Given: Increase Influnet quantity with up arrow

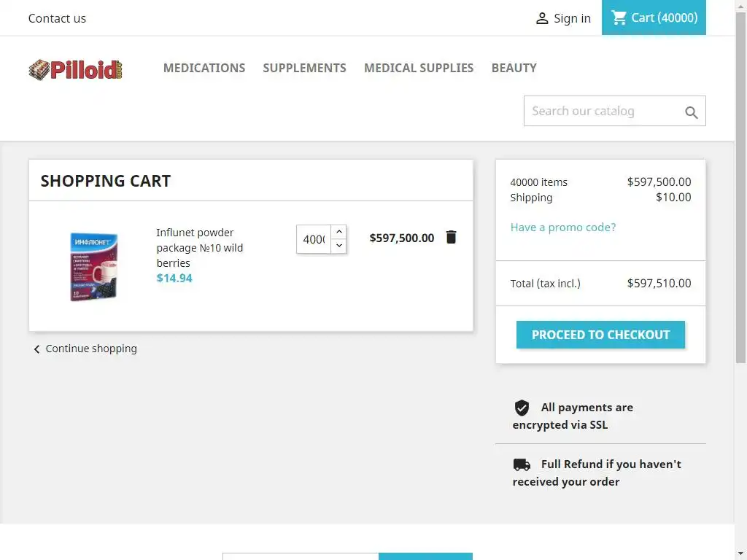Looking at the screenshot, I should (339, 232).
